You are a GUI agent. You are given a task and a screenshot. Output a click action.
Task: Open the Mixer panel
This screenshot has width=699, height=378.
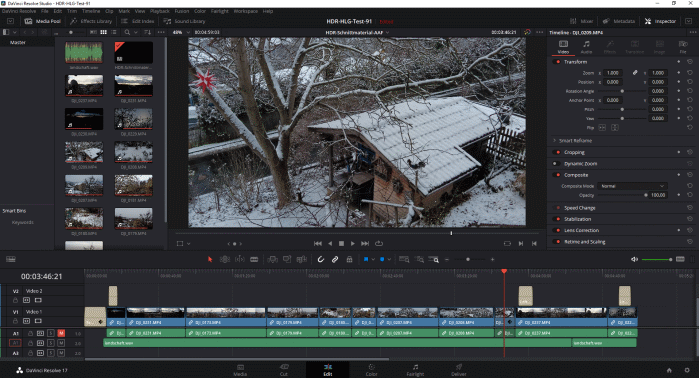click(x=582, y=21)
